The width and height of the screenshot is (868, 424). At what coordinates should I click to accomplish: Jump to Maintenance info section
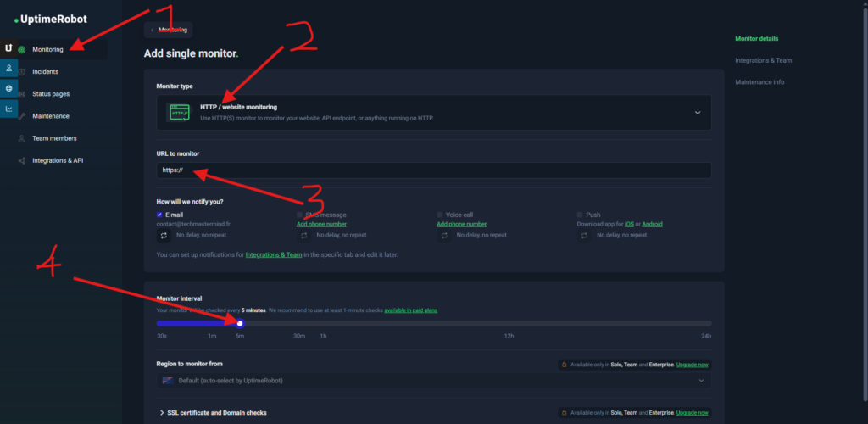pyautogui.click(x=759, y=82)
